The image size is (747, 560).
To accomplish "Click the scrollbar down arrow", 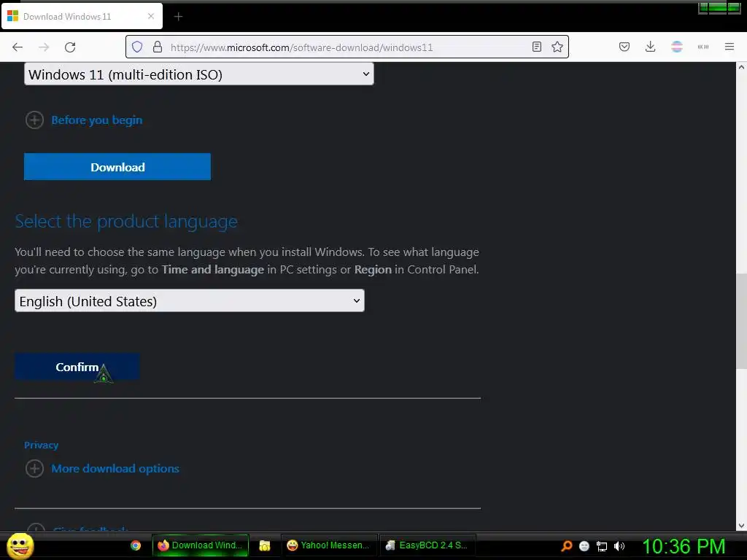I will point(741,526).
